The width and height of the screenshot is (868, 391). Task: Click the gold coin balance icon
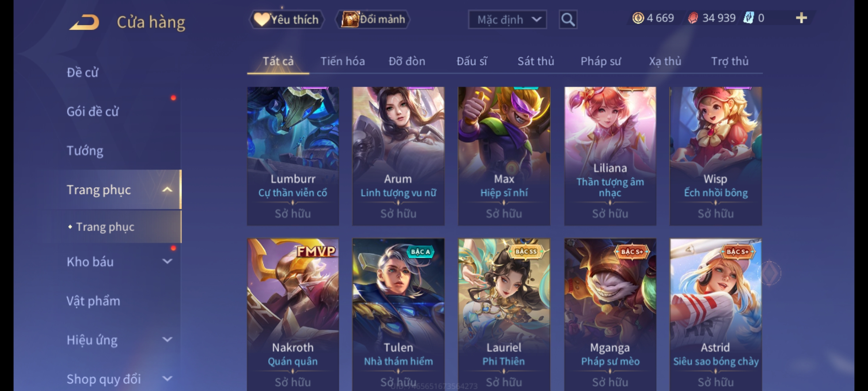(638, 18)
